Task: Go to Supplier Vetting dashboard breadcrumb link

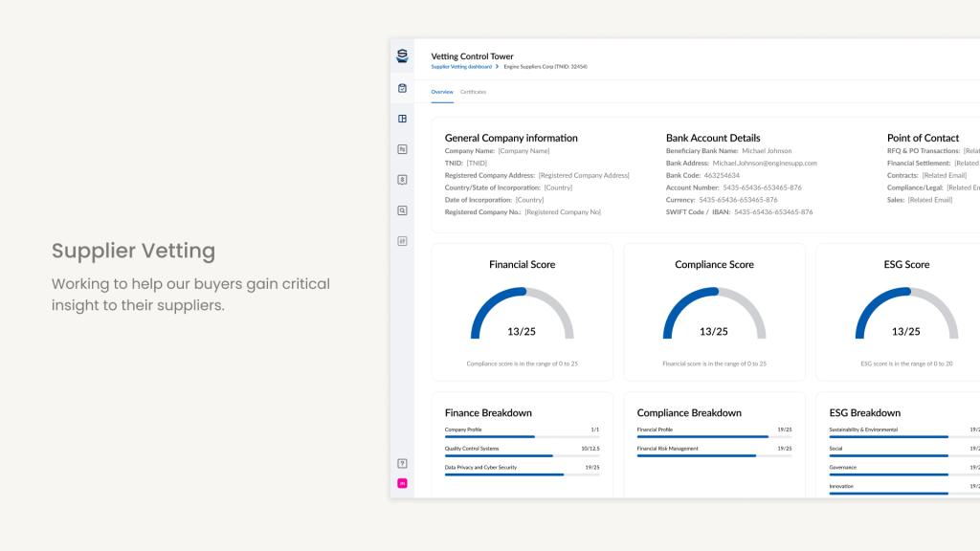Action: point(461,67)
